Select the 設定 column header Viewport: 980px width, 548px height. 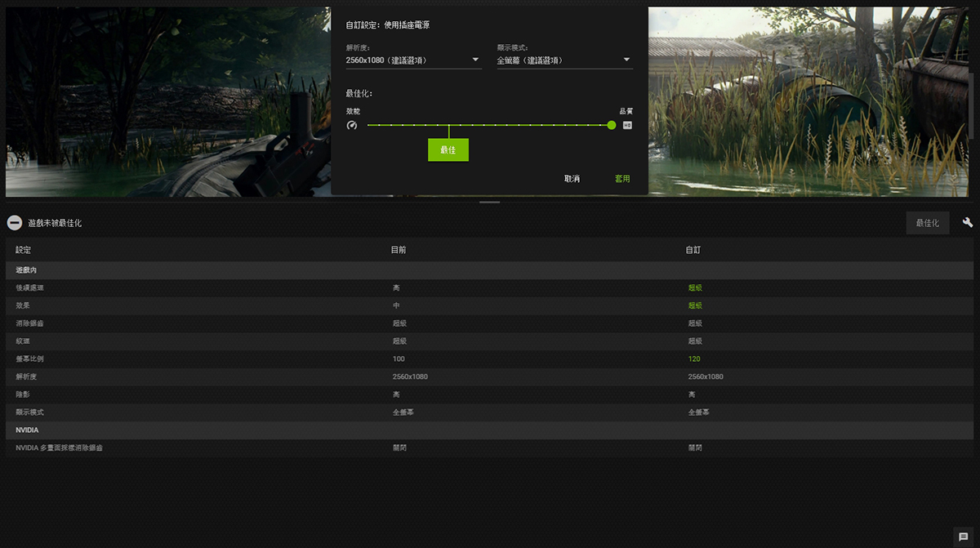tap(23, 250)
